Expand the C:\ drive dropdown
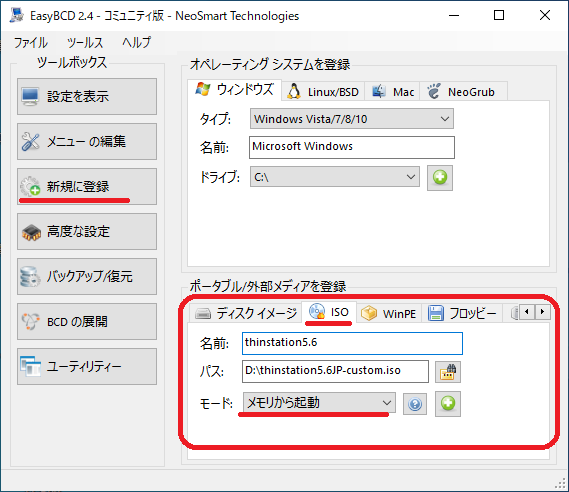Viewport: 569px width, 492px height. tap(335, 177)
